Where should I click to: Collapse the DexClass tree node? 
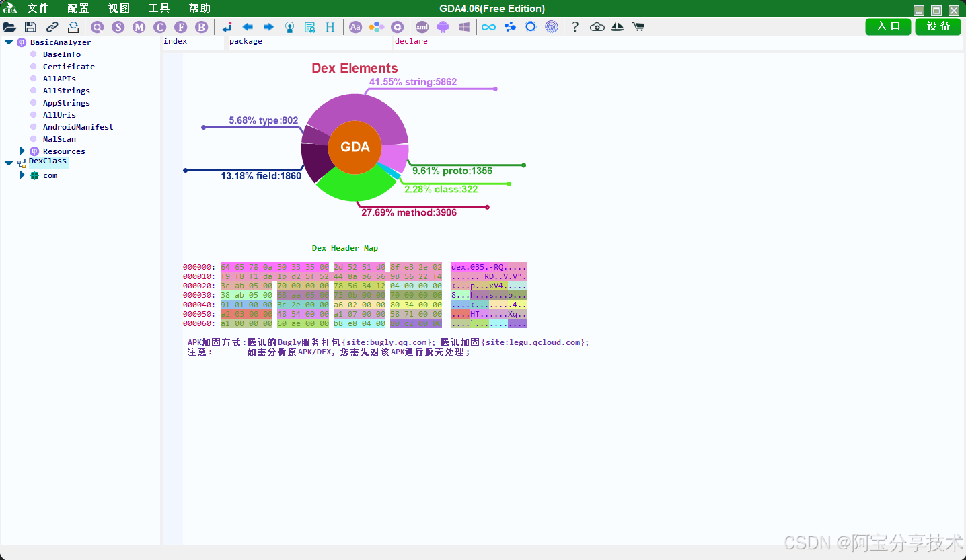tap(9, 163)
